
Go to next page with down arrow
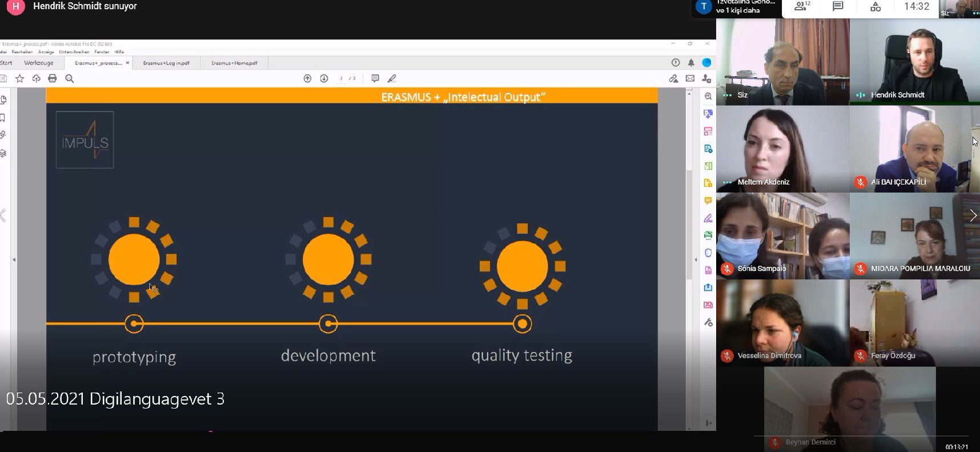324,79
